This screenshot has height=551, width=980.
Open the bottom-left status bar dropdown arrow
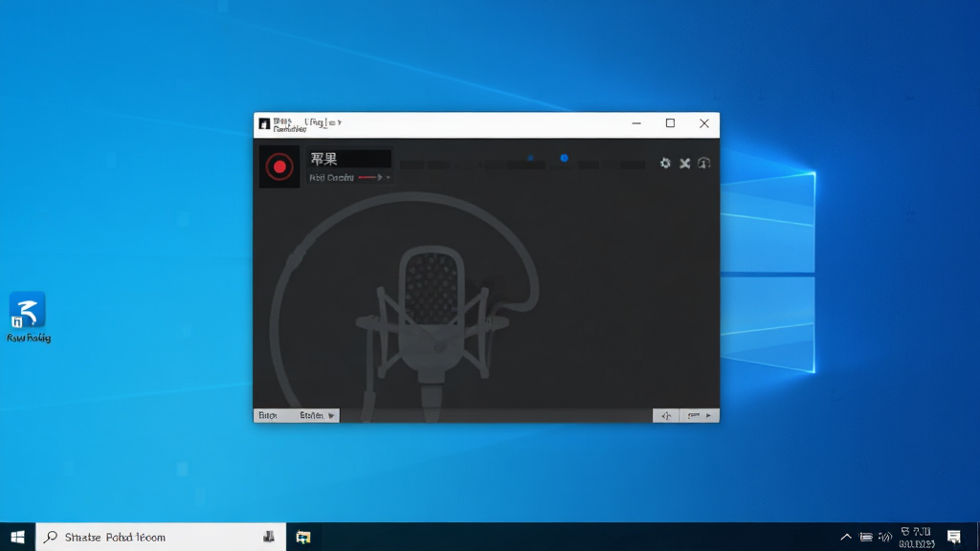[x=331, y=415]
